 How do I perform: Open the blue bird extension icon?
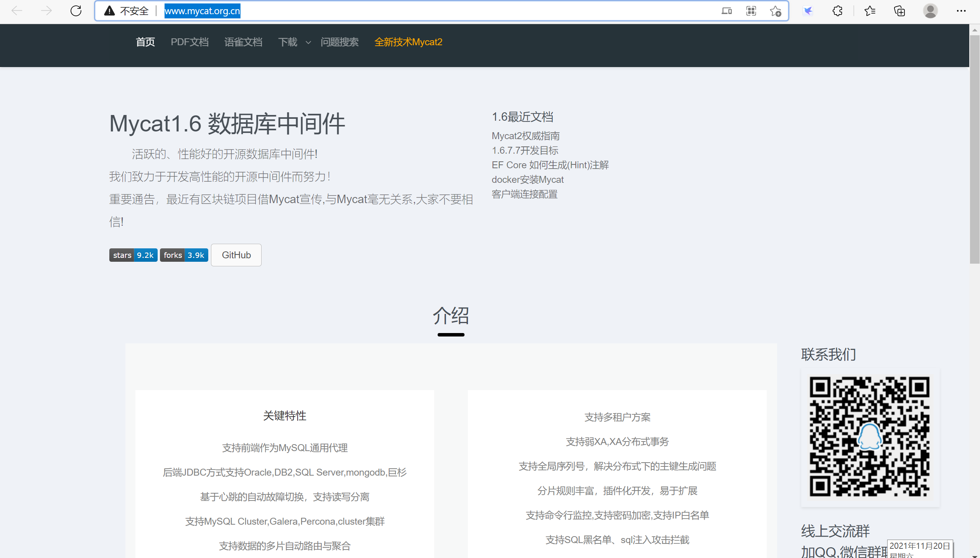808,11
